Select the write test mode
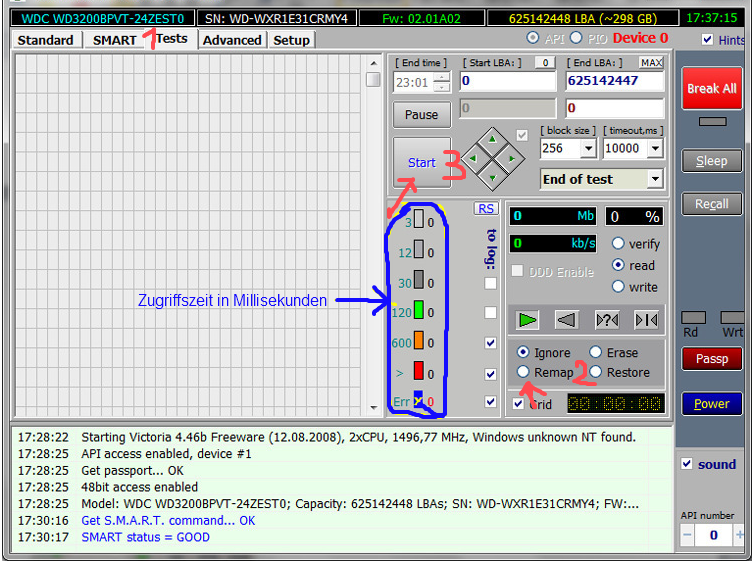The height and width of the screenshot is (561, 753). tap(618, 287)
